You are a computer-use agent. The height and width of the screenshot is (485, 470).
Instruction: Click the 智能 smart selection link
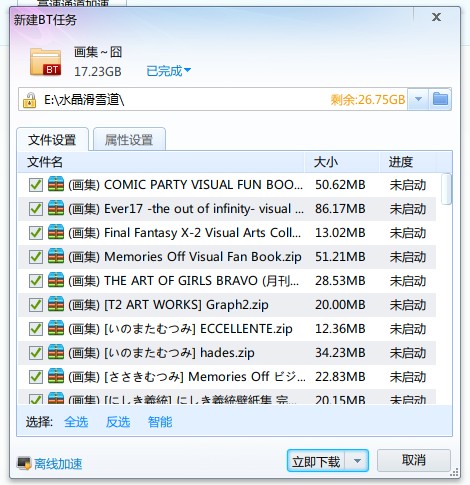tap(160, 422)
